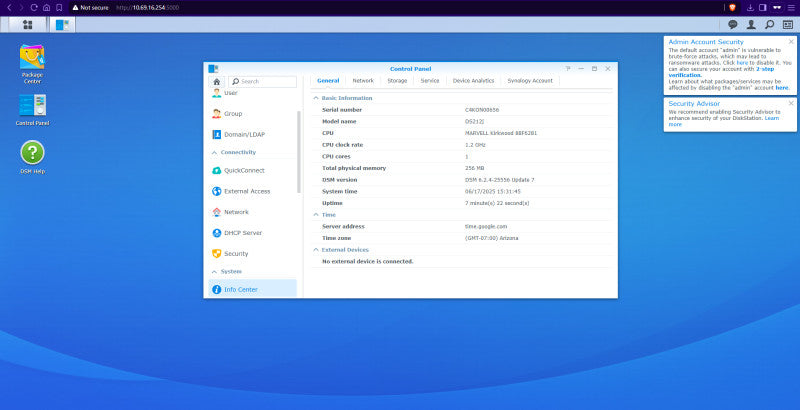Viewport: 800px width, 410px height.
Task: Open External Access settings
Action: (x=252, y=191)
